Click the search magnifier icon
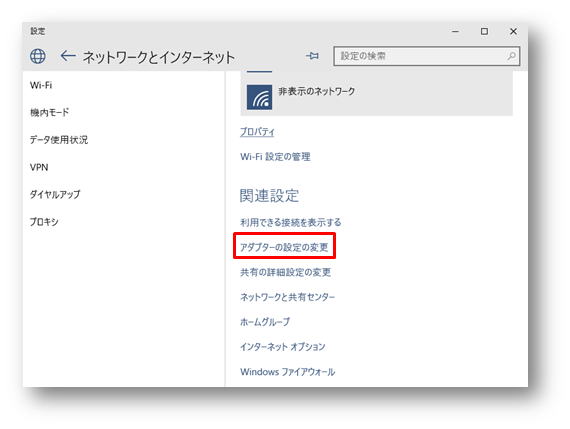570x429 pixels. 511,56
